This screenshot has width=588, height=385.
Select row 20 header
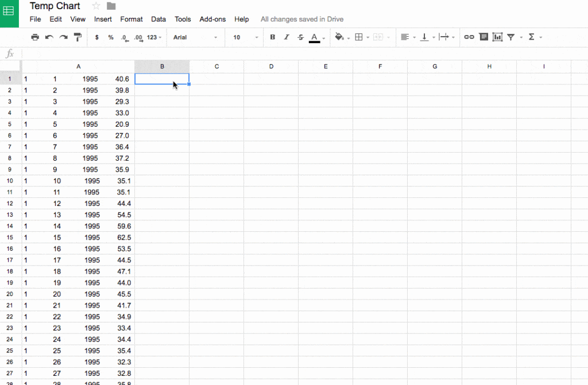[x=10, y=294]
